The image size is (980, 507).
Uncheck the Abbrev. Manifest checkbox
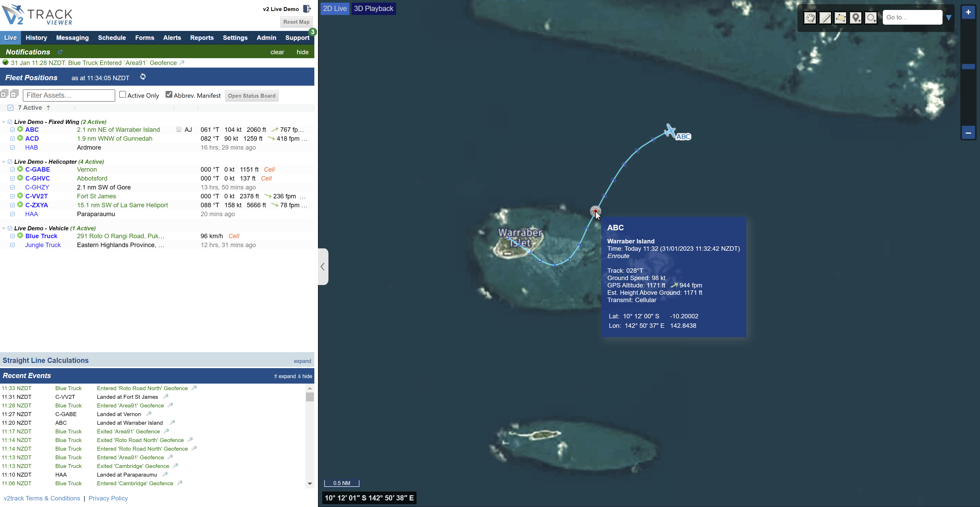pyautogui.click(x=169, y=94)
